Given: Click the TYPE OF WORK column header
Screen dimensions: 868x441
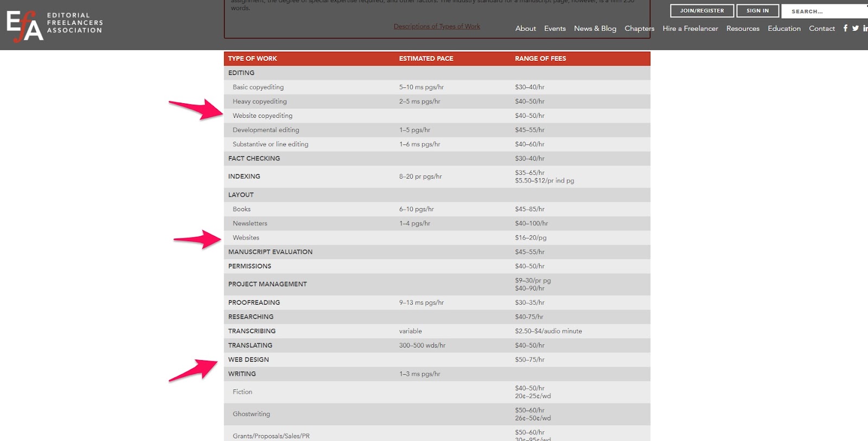Looking at the screenshot, I should [x=253, y=59].
